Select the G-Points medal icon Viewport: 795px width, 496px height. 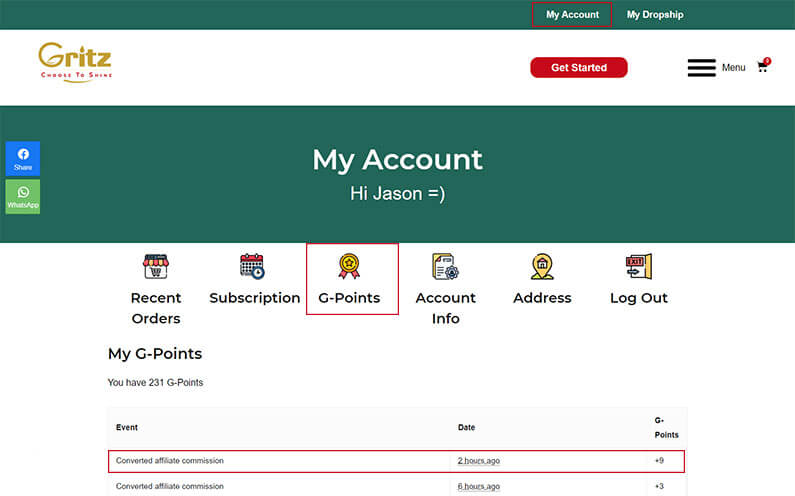[x=349, y=266]
